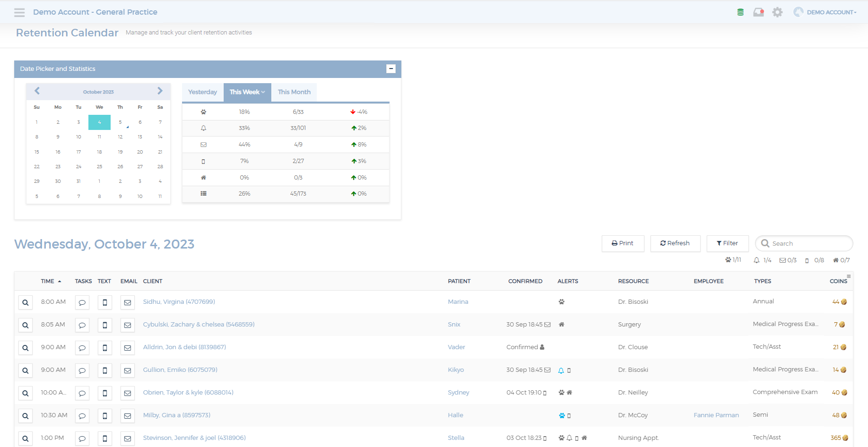Focus the Search input field
Viewport: 868px width, 447px height.
(804, 243)
